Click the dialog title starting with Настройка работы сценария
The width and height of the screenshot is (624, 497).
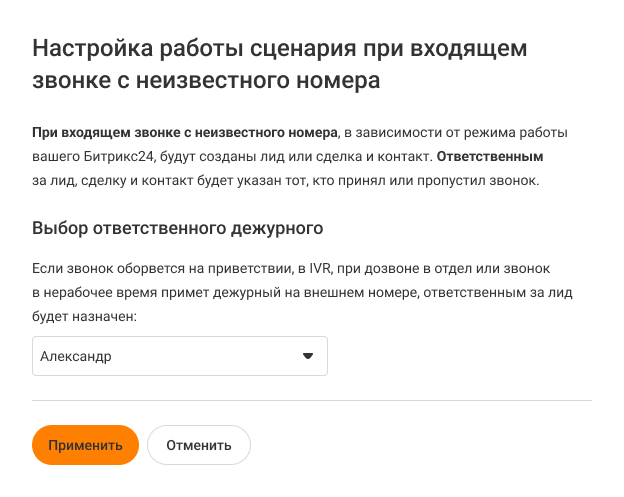280,49
